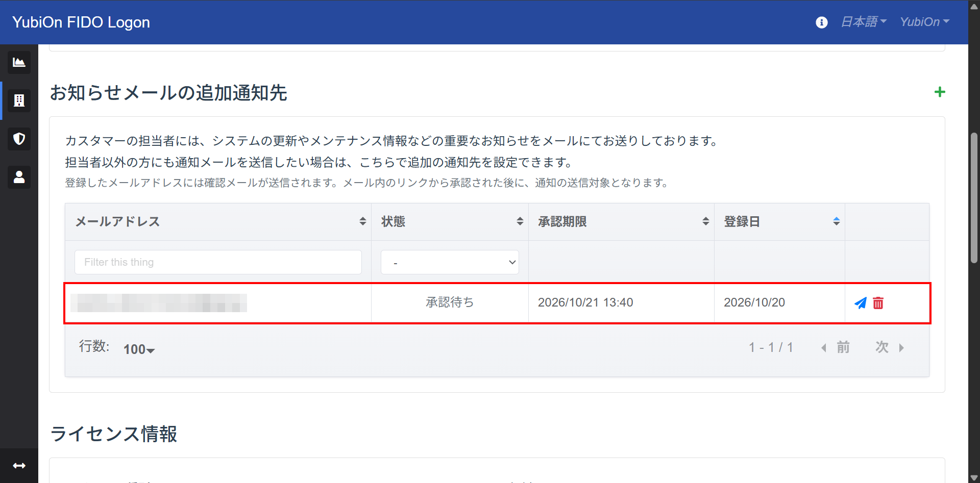
Task: Go to previous page with 前
Action: 836,347
